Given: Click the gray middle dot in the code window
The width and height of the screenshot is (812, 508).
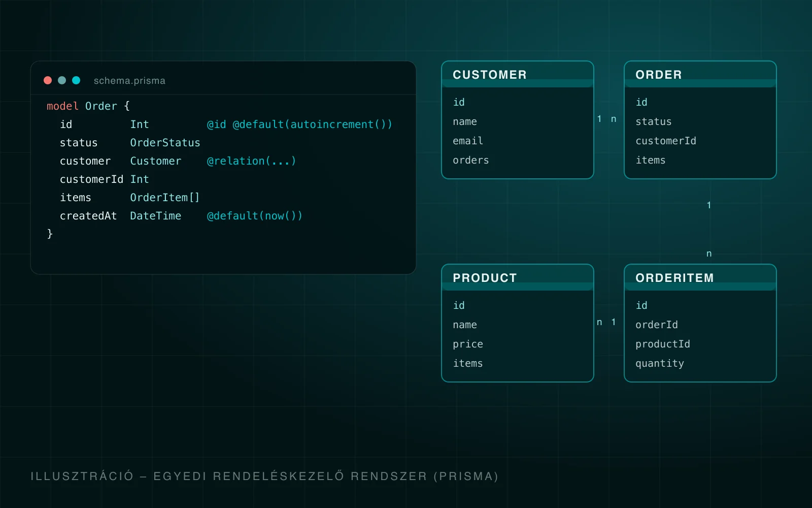Looking at the screenshot, I should click(x=62, y=80).
